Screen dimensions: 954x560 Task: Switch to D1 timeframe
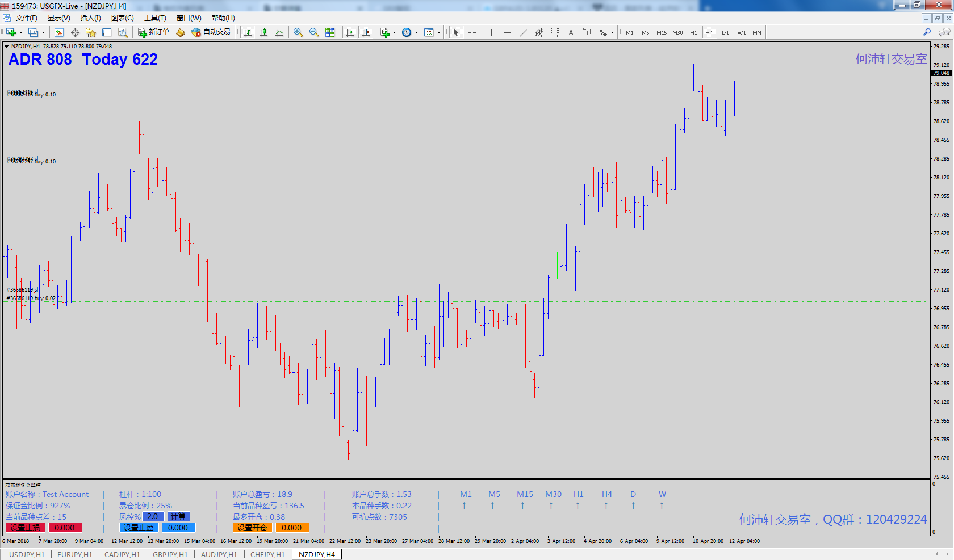(x=725, y=32)
